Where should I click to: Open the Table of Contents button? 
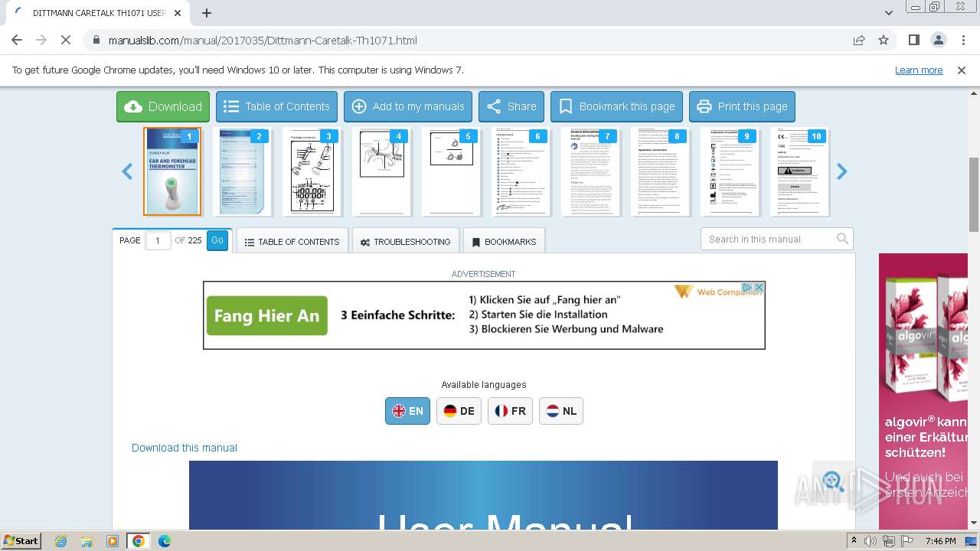coord(277,106)
